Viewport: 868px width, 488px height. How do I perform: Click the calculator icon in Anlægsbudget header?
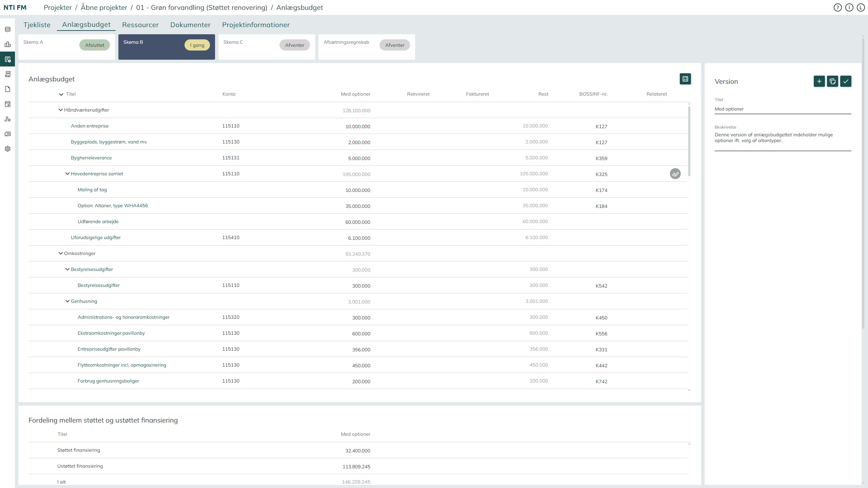pos(685,79)
